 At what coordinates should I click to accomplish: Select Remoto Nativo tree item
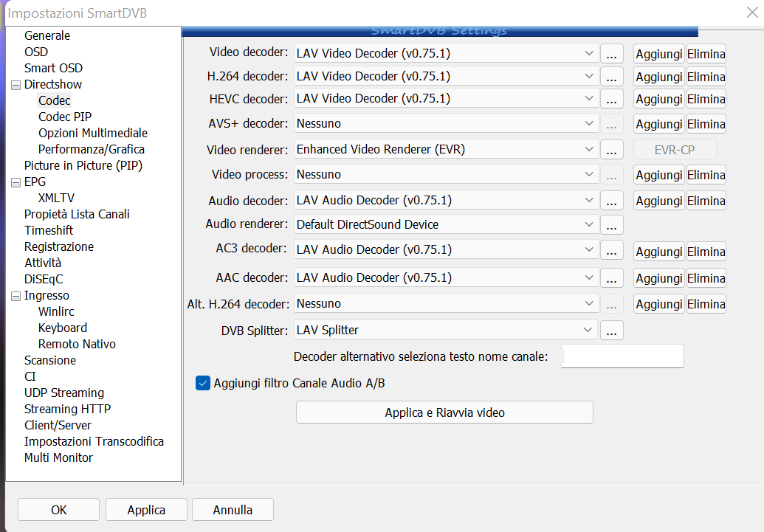pos(77,344)
